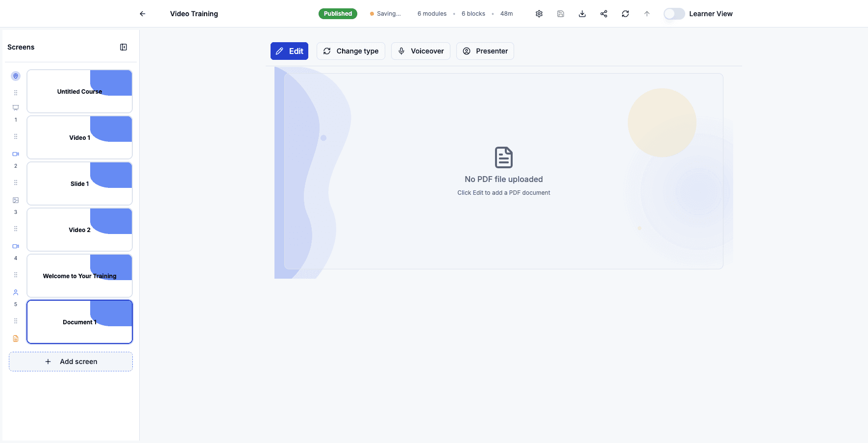Open the Voiceover tool
Image resolution: width=868 pixels, height=443 pixels.
[x=421, y=51]
